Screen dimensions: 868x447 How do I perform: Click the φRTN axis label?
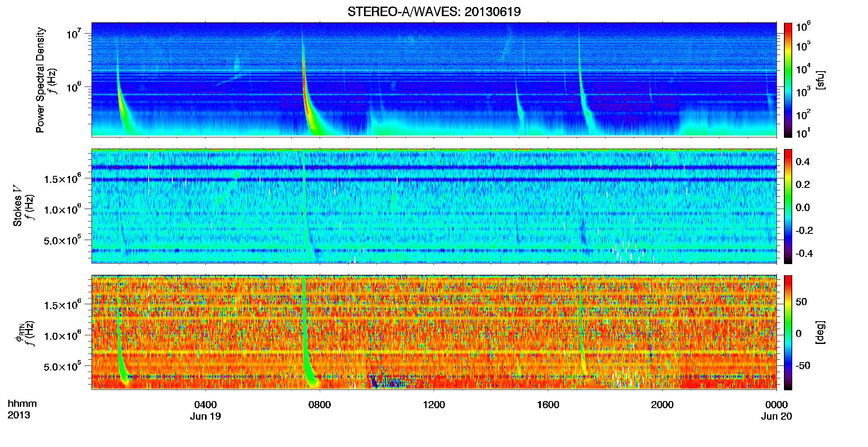(19, 332)
